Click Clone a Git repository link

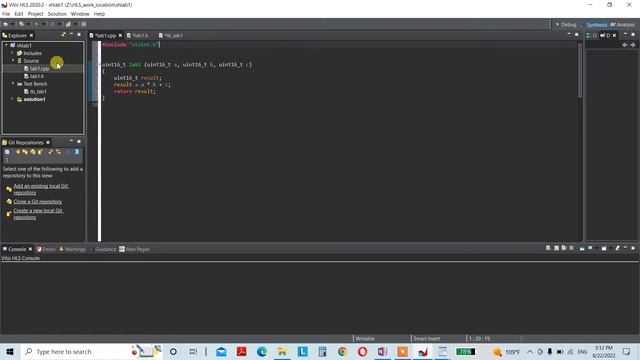(x=38, y=202)
